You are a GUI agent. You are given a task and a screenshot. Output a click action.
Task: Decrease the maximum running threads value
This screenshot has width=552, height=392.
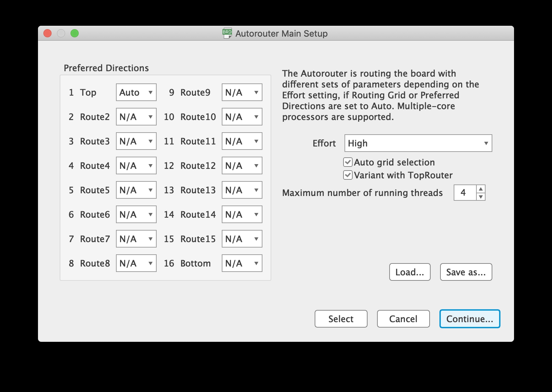click(x=481, y=197)
